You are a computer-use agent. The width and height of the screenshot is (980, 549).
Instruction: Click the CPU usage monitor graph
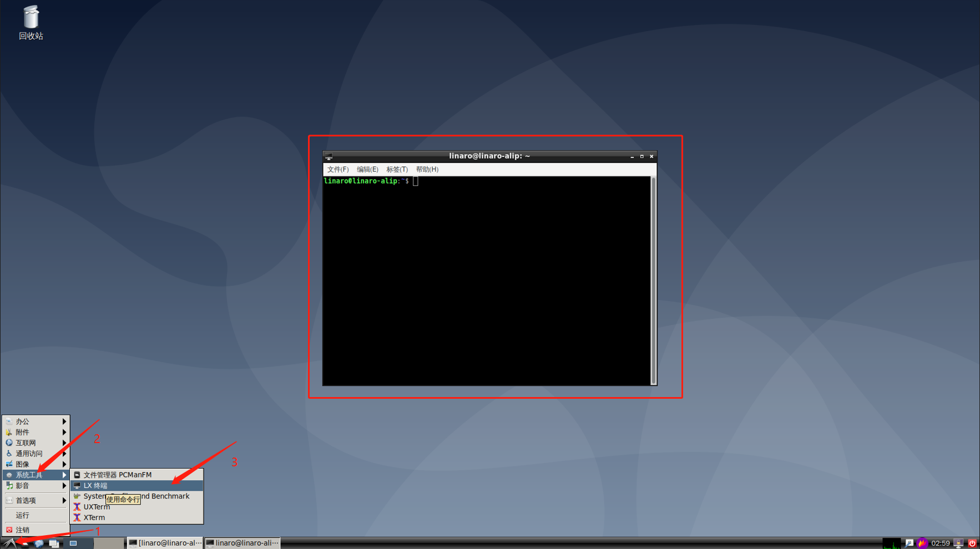(892, 543)
